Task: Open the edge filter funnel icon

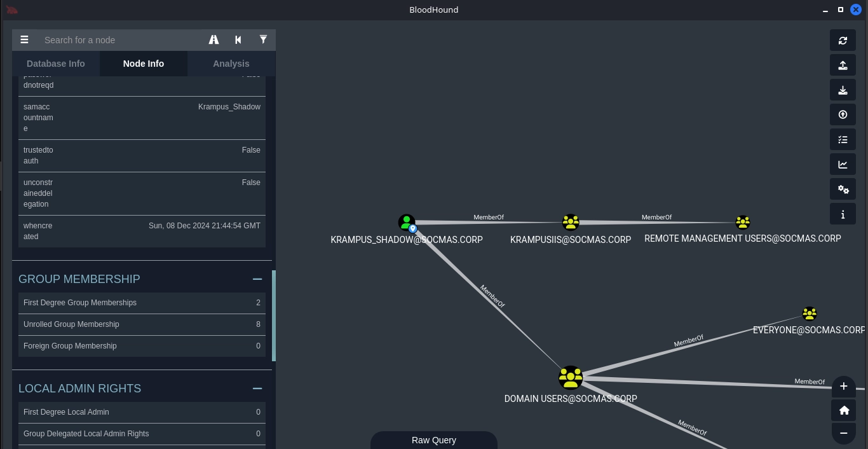Action: (263, 39)
